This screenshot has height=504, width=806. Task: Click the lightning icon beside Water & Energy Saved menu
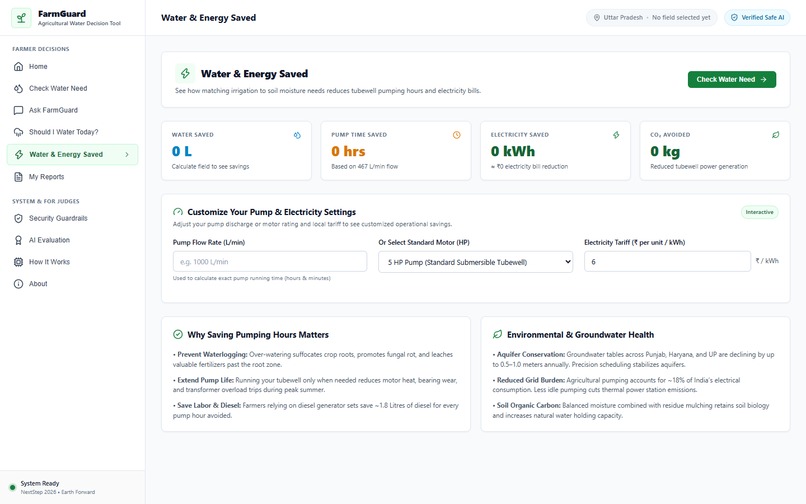19,154
